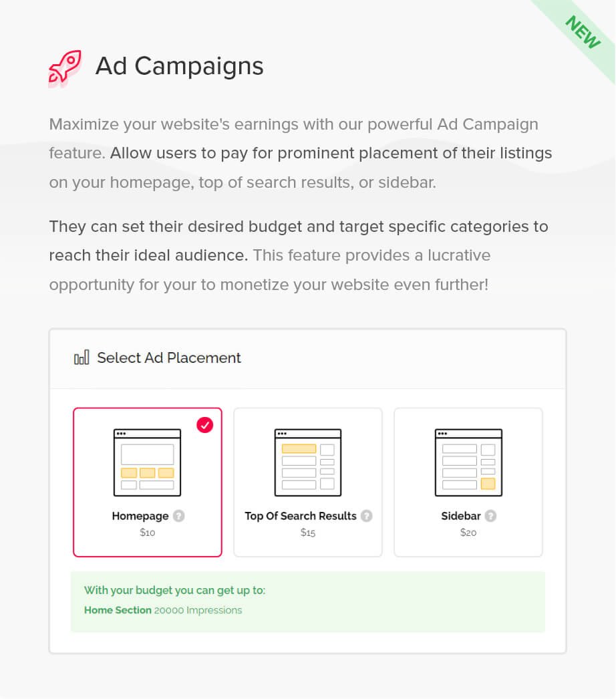Open the Homepage help question mark icon
The height and width of the screenshot is (699, 616).
pos(178,516)
